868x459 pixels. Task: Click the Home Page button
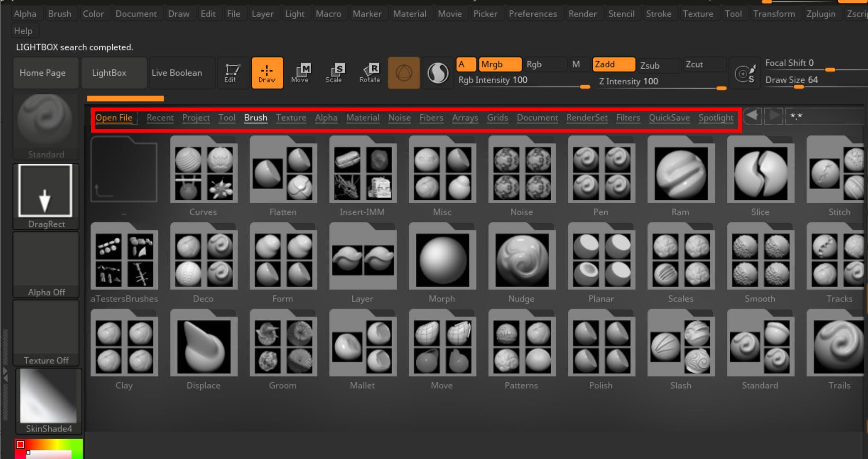tap(45, 73)
